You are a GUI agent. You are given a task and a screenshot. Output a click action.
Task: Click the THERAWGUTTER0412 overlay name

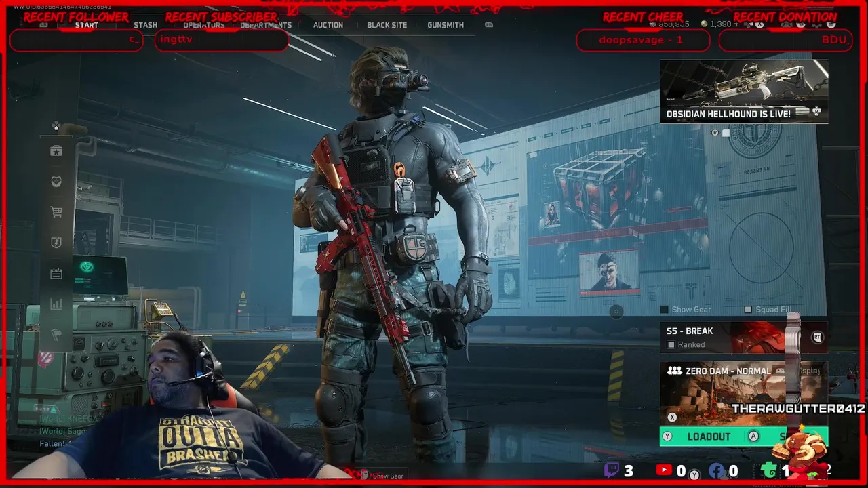click(798, 409)
